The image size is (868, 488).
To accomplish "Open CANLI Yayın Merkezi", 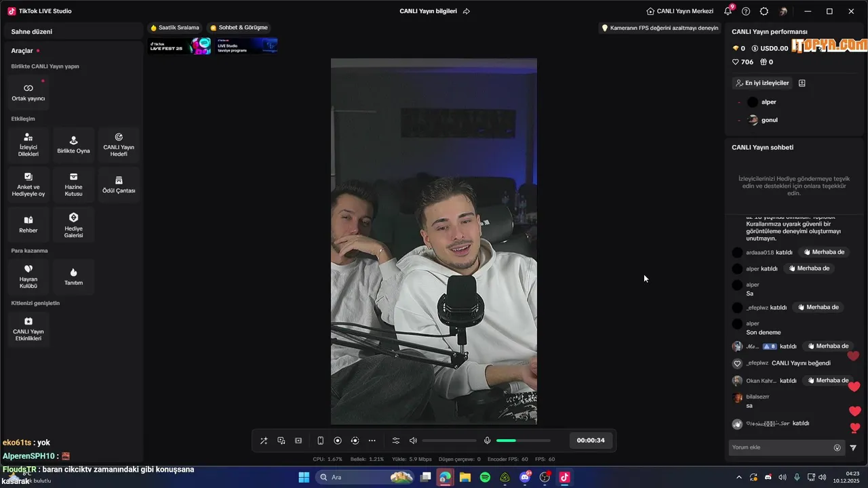I will 680,12.
